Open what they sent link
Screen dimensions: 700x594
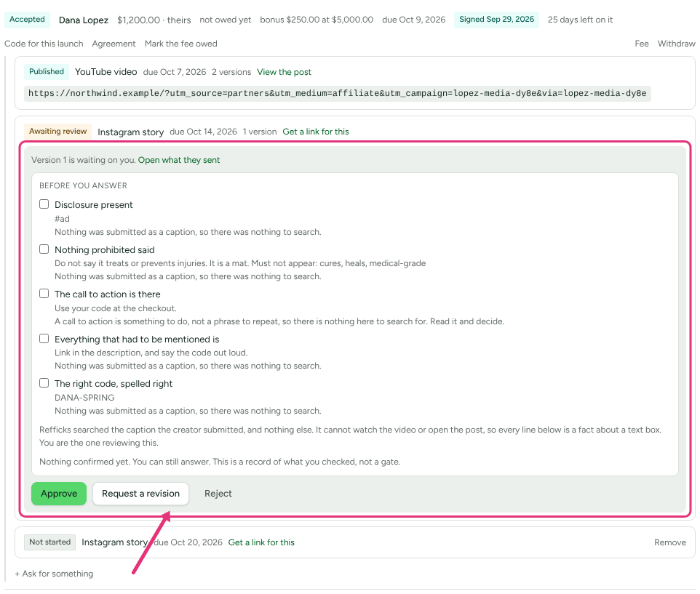coord(178,160)
